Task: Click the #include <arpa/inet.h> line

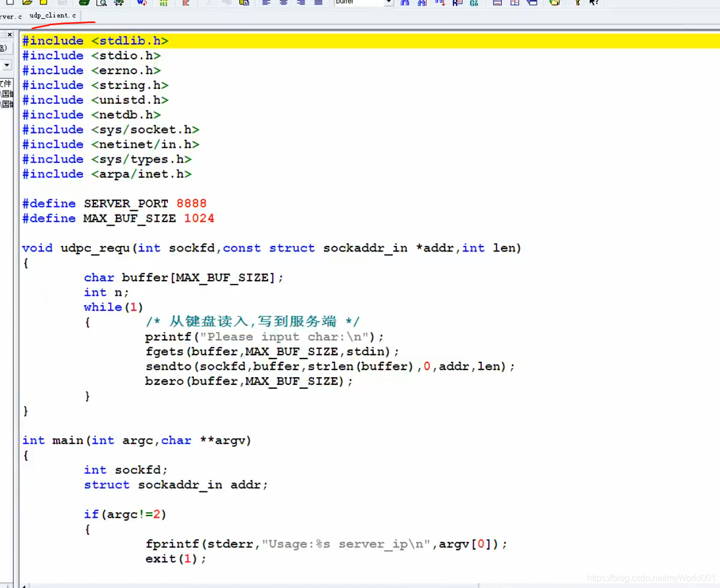Action: [107, 174]
